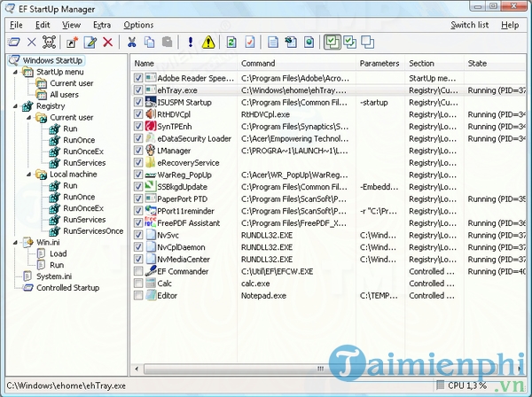Click the edit entry pencil icon
Image resolution: width=532 pixels, height=397 pixels.
(90, 42)
